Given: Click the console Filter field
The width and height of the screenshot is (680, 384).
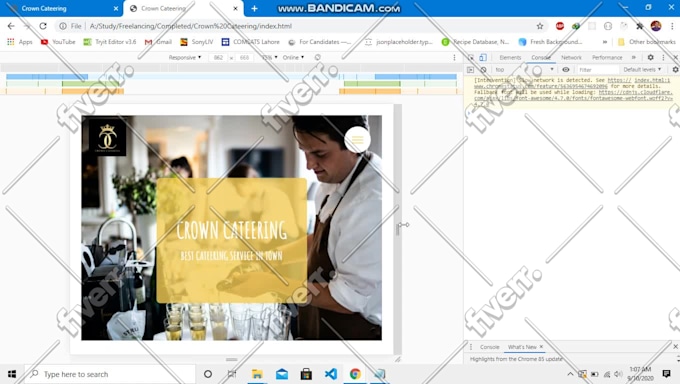Looking at the screenshot, I should [598, 69].
